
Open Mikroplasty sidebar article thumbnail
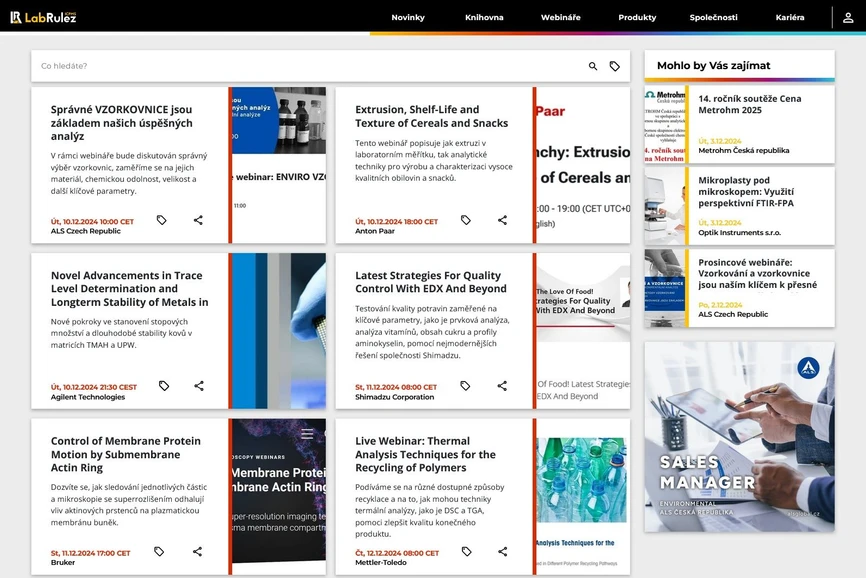(665, 206)
